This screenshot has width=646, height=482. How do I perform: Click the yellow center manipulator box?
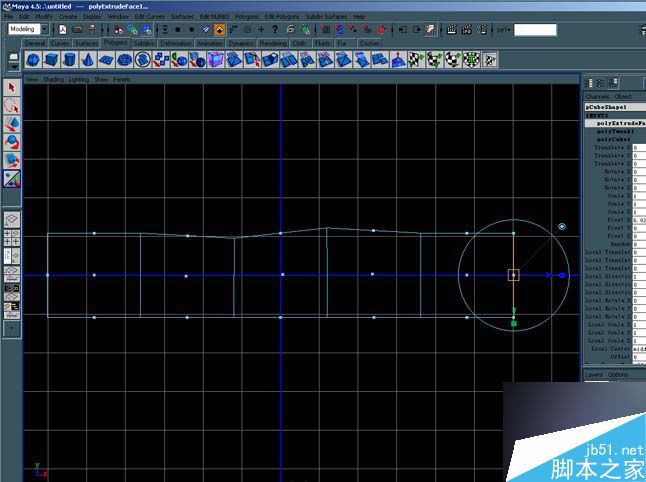pos(513,275)
